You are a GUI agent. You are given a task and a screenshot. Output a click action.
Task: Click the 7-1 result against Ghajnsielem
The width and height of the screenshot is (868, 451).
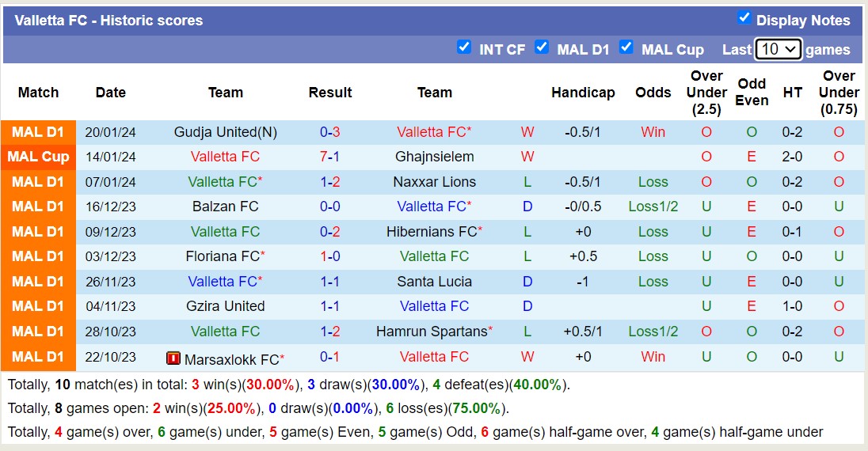tap(329, 157)
